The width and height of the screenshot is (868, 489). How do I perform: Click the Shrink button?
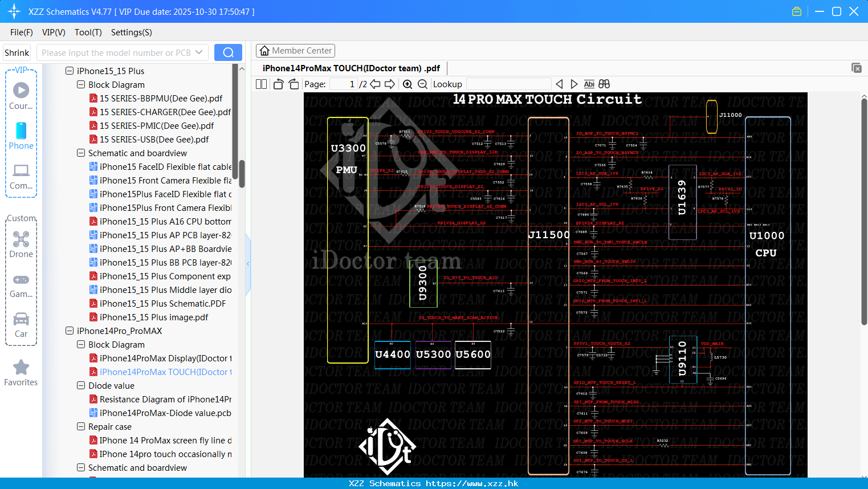click(x=17, y=52)
